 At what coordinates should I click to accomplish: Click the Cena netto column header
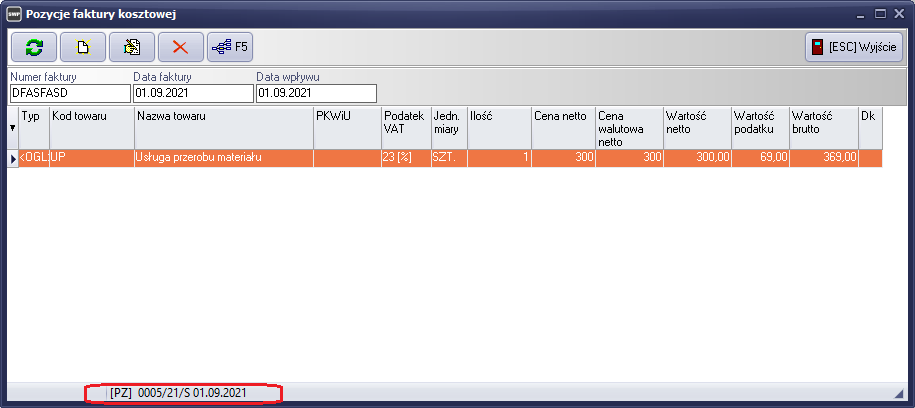point(563,117)
